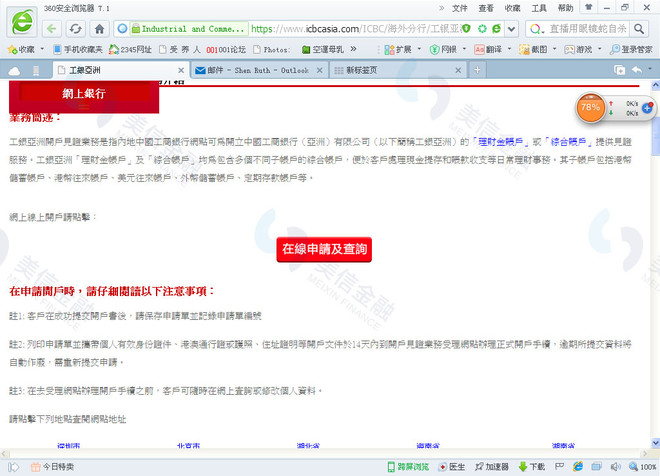Reload page with the refresh icon
Image resolution: width=660 pixels, height=476 pixels.
click(x=75, y=29)
